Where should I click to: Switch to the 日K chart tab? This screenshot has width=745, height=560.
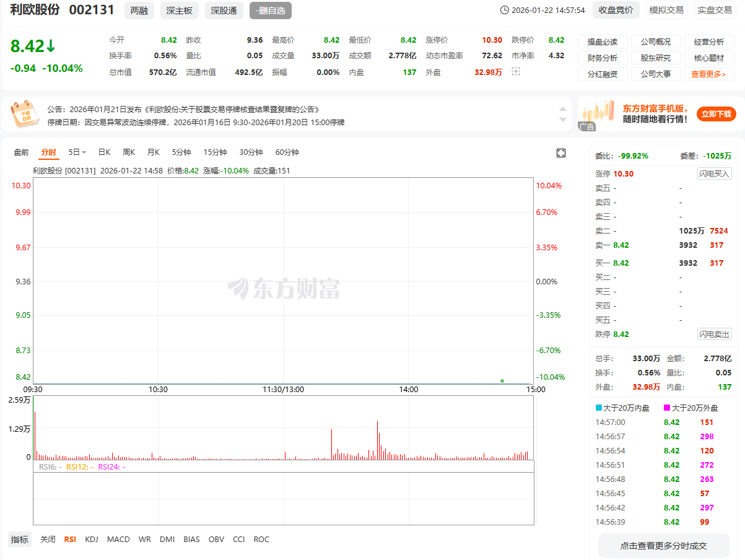[x=104, y=152]
